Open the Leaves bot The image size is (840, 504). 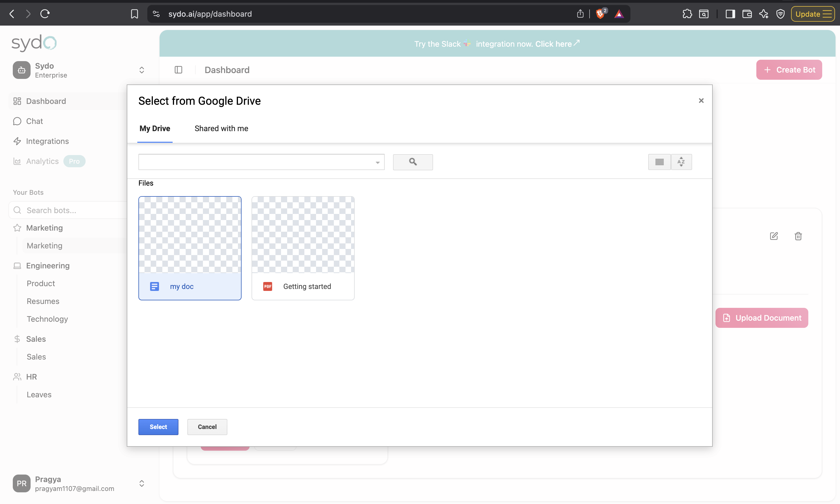(39, 395)
